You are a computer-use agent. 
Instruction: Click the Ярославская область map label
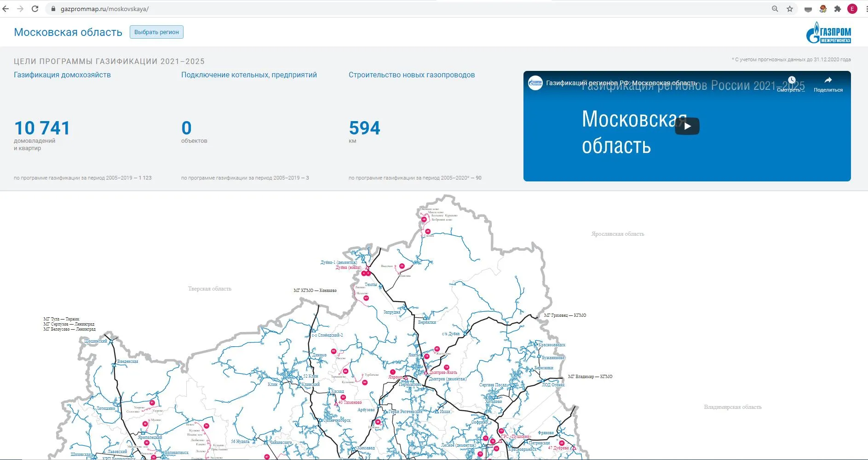point(618,234)
